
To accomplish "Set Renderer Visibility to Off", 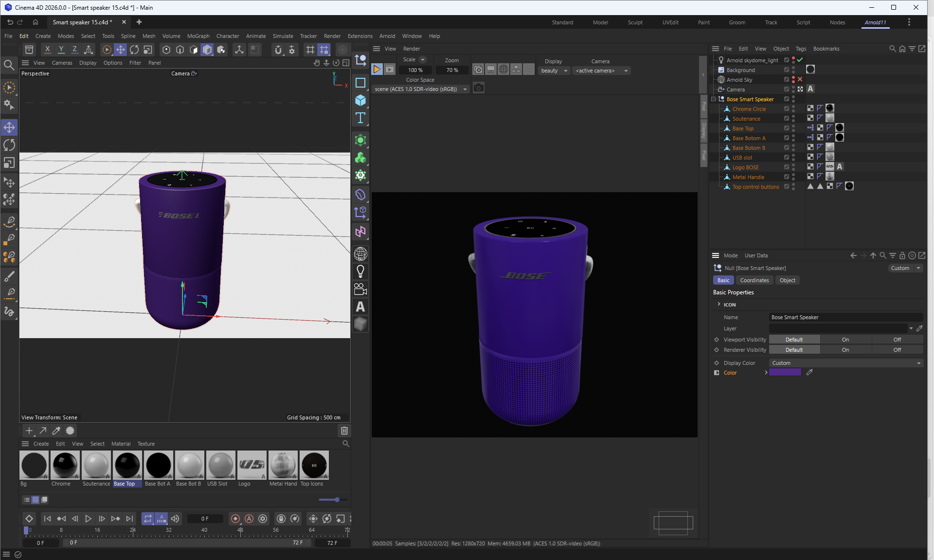I will point(897,350).
